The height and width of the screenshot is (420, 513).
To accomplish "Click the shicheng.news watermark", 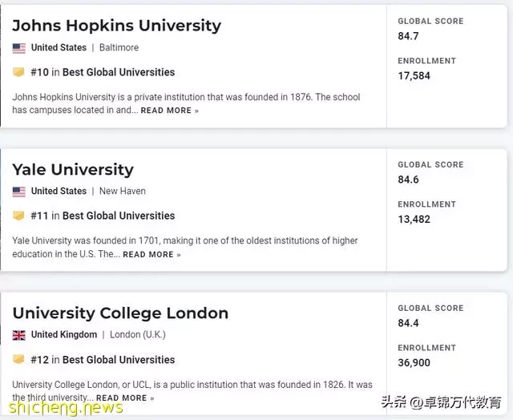I will (66, 407).
